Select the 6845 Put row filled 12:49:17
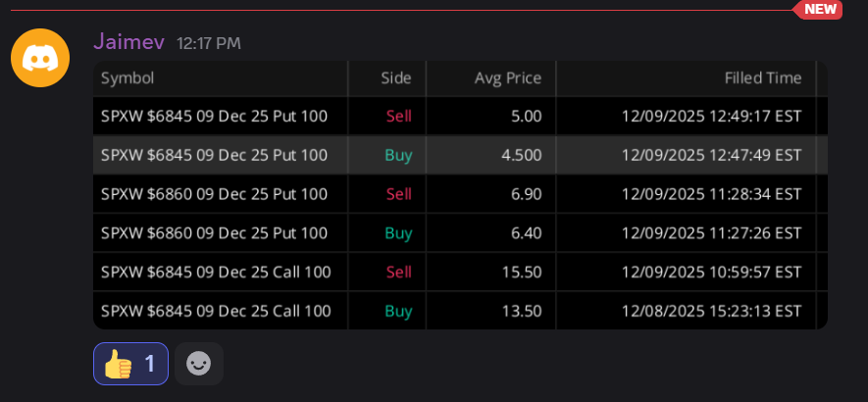 460,117
